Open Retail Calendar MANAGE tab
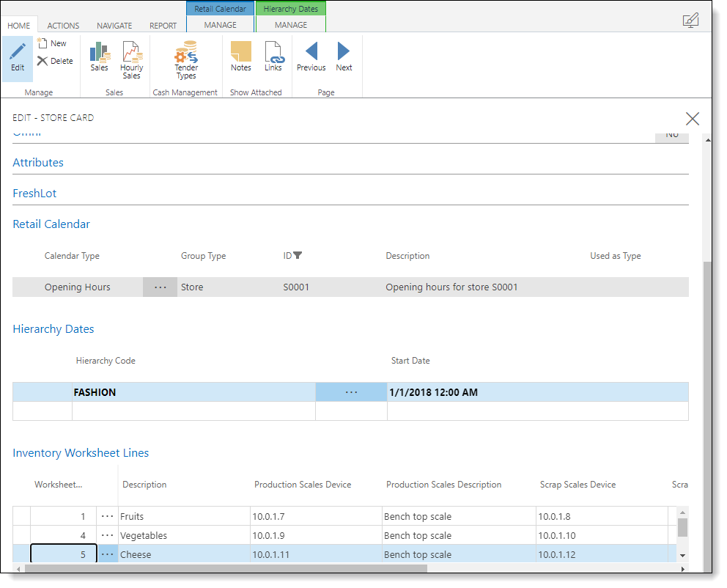The image size is (727, 588). pos(221,25)
